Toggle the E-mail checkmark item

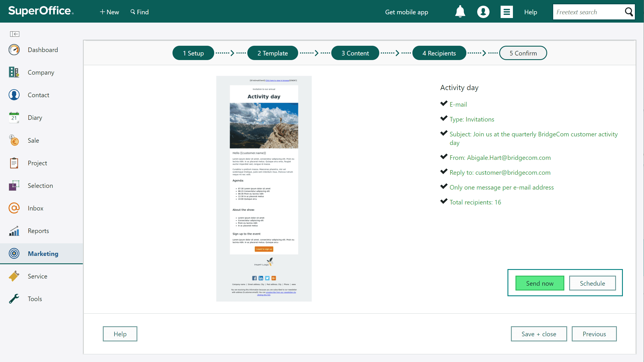[x=443, y=104]
